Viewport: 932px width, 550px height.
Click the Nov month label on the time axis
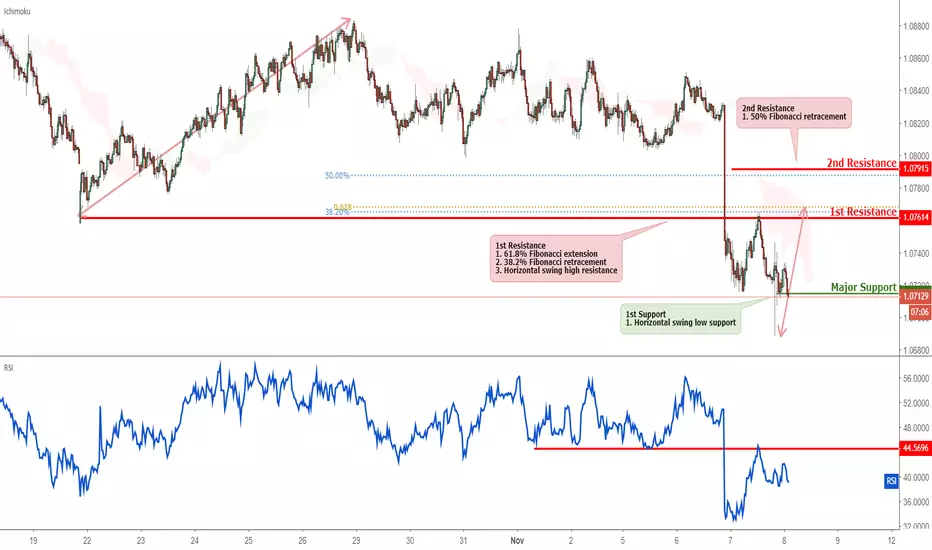[517, 540]
